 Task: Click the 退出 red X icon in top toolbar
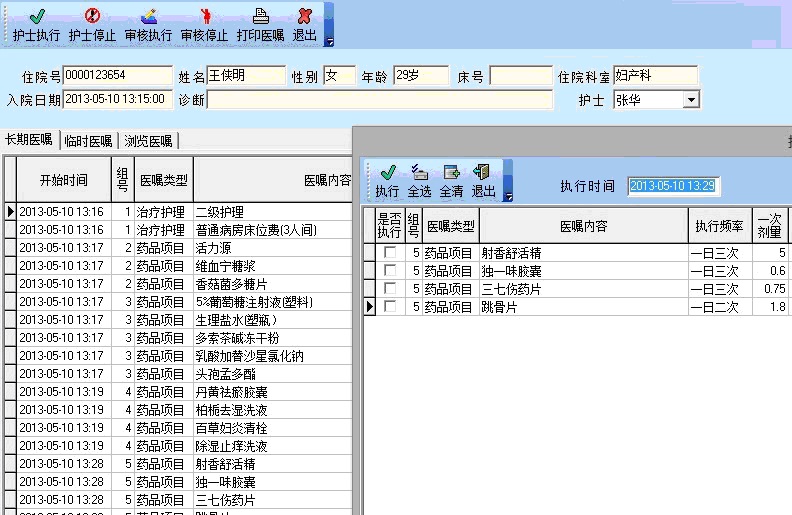[x=305, y=16]
